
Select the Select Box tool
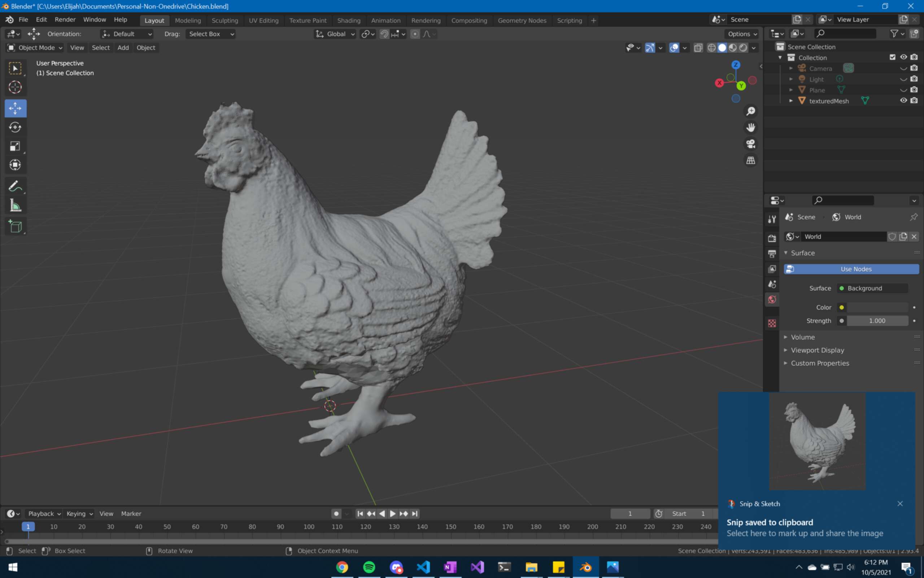[15, 68]
